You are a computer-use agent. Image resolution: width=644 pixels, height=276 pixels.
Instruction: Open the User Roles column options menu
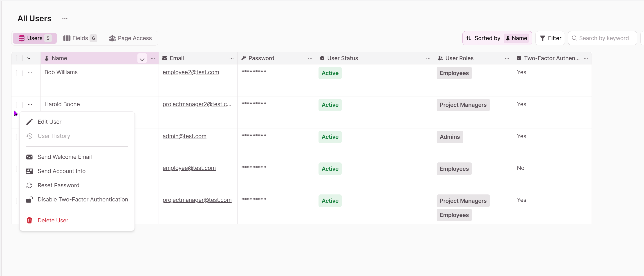coord(507,58)
